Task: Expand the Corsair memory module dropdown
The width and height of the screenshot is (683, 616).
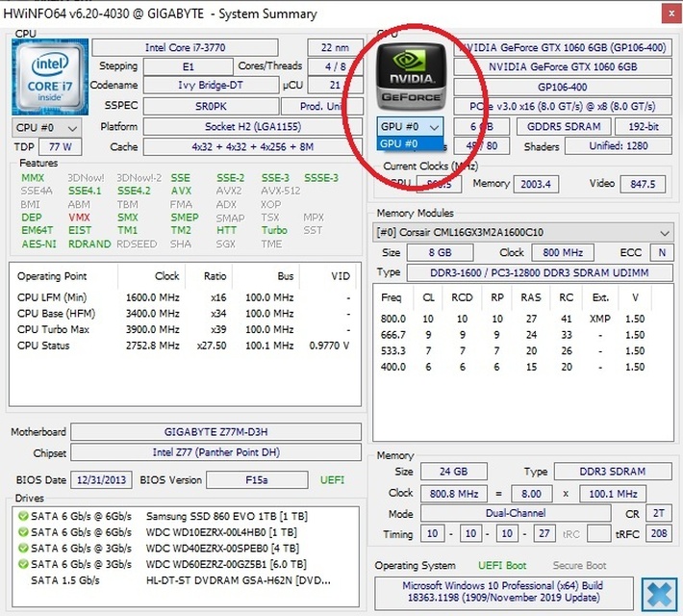Action: (x=522, y=232)
